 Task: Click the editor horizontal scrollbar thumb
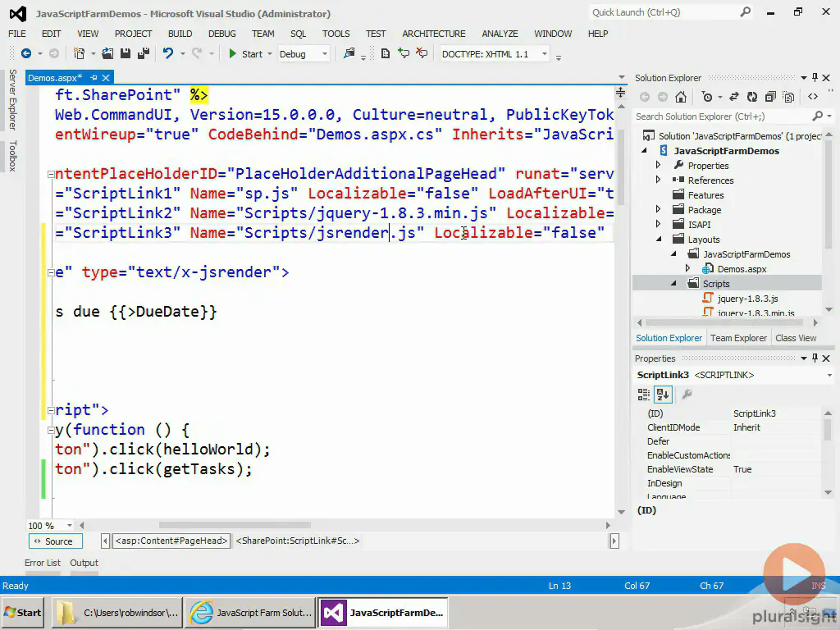pyautogui.click(x=235, y=526)
